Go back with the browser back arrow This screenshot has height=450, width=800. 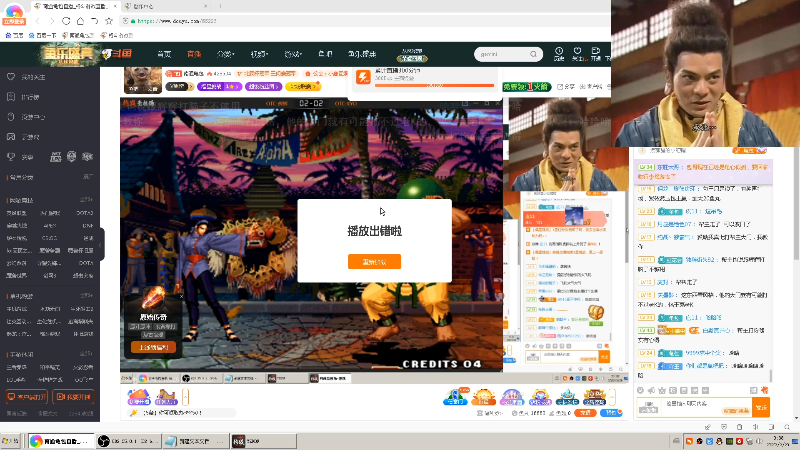pyautogui.click(x=37, y=21)
